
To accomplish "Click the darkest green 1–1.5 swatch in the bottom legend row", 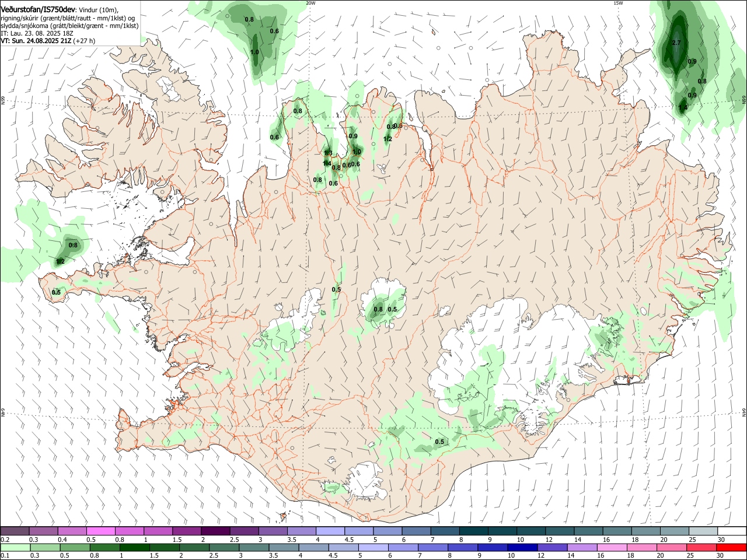I will pos(135,548).
